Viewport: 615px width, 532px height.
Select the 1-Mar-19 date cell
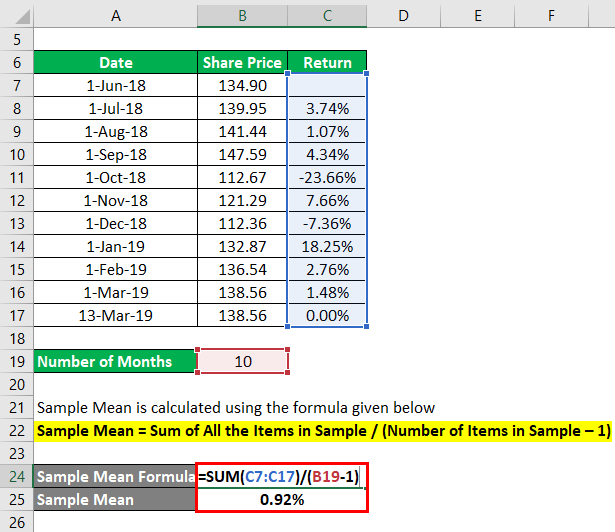pyautogui.click(x=116, y=292)
